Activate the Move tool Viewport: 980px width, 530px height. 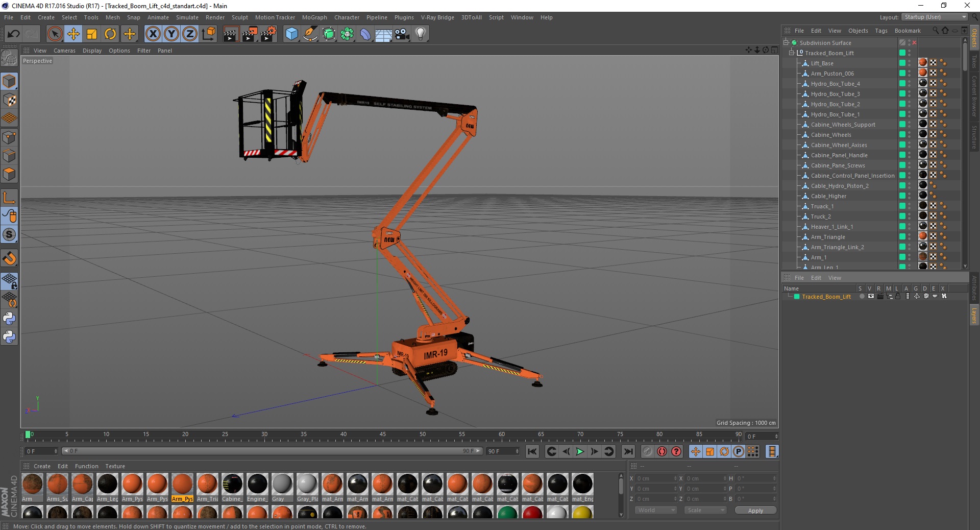73,34
